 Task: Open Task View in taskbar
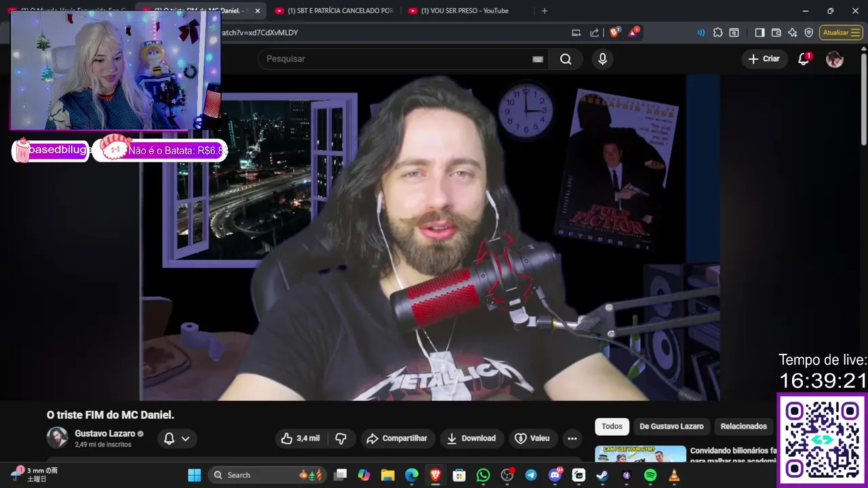tap(340, 475)
